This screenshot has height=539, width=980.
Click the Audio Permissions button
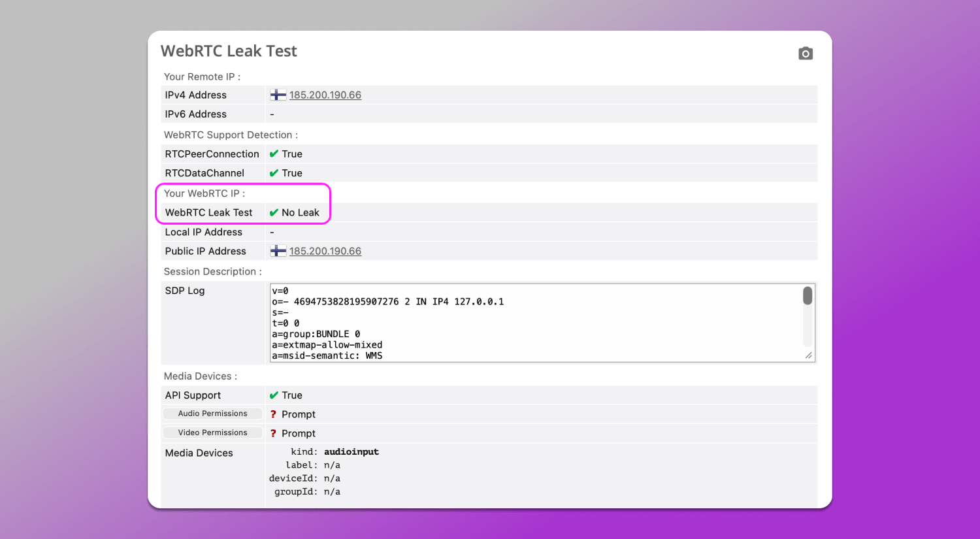212,413
